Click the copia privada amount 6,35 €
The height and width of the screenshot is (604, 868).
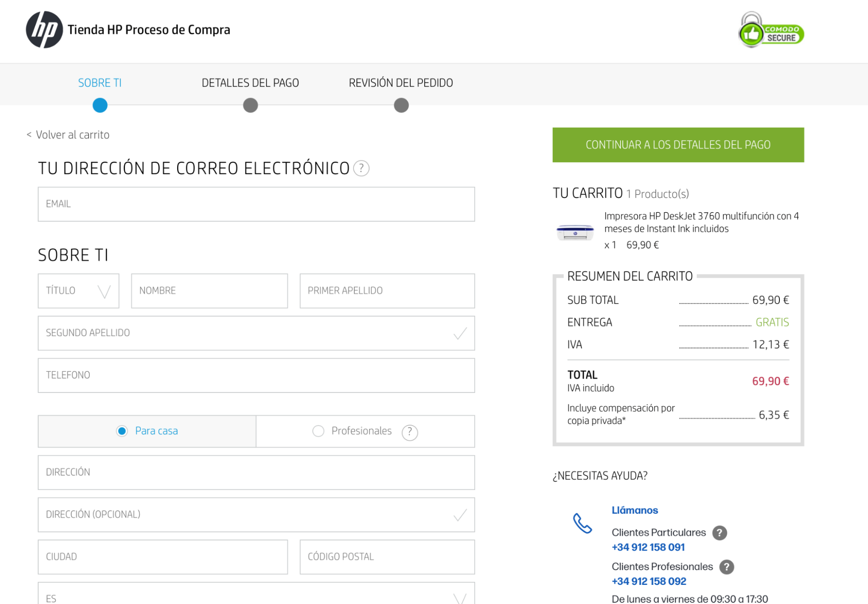pos(773,415)
